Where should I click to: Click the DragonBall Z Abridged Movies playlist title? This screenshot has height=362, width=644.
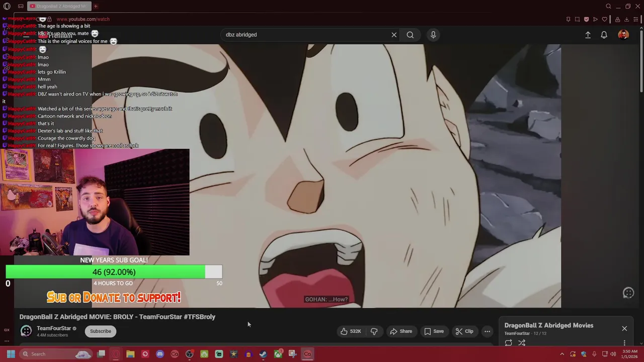click(549, 325)
